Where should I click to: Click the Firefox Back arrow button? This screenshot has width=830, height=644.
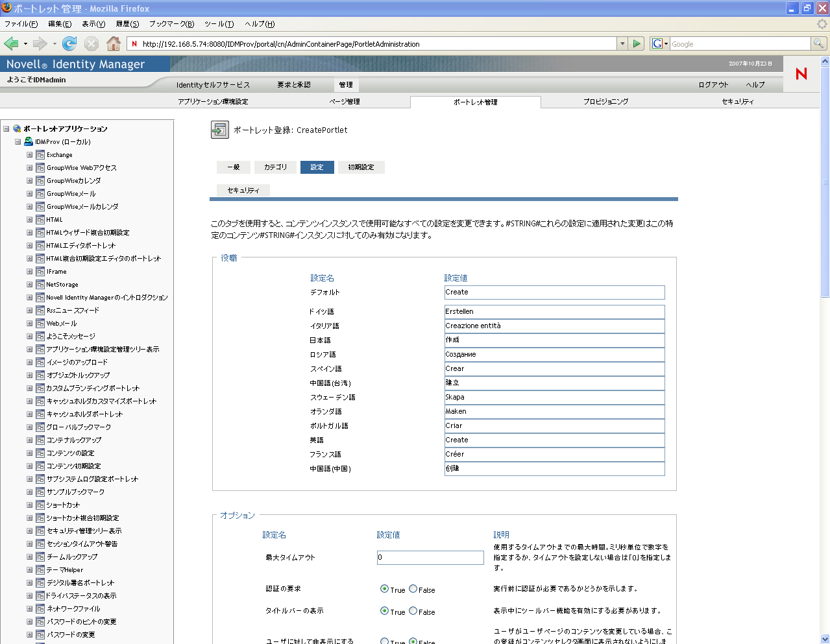tap(12, 43)
